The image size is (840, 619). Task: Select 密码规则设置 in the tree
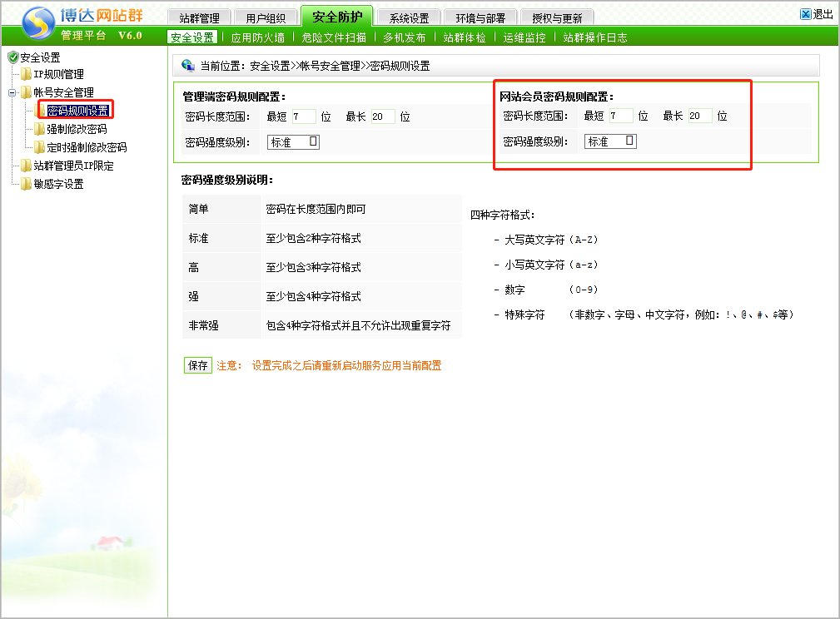pyautogui.click(x=77, y=111)
